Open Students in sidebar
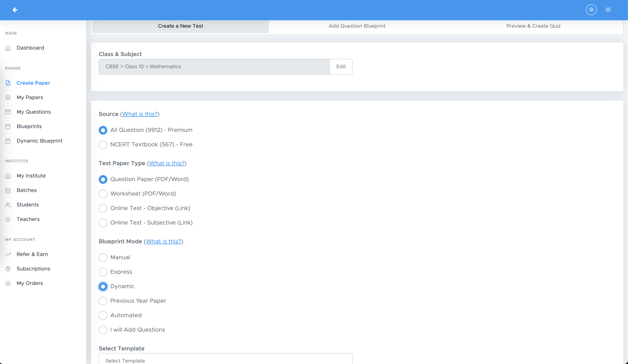The width and height of the screenshot is (628, 364). pyautogui.click(x=28, y=205)
